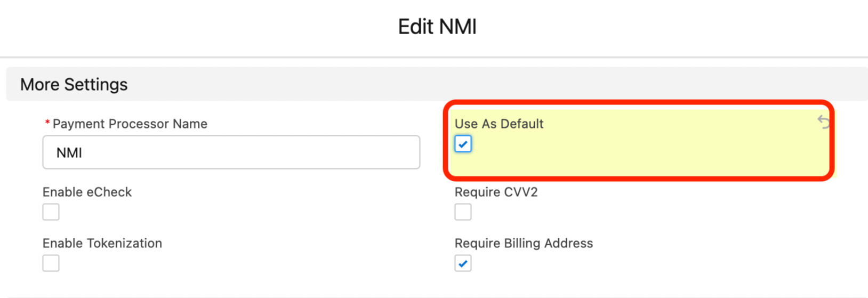Select the Use As Default label text

[499, 124]
